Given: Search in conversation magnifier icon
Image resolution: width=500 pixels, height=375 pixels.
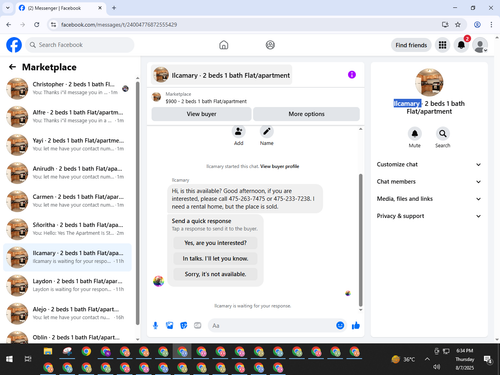Looking at the screenshot, I should [x=443, y=134].
